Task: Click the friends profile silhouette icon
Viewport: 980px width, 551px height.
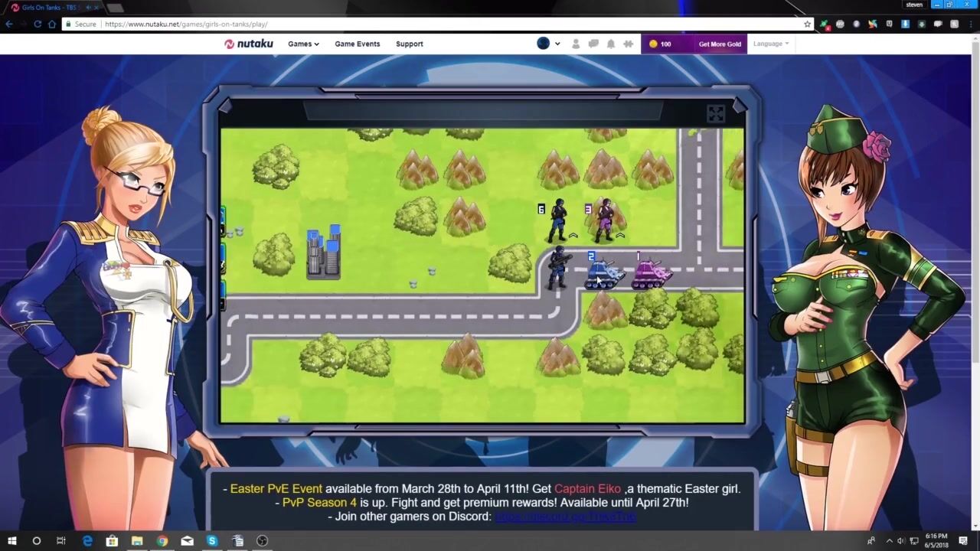Action: [x=576, y=44]
